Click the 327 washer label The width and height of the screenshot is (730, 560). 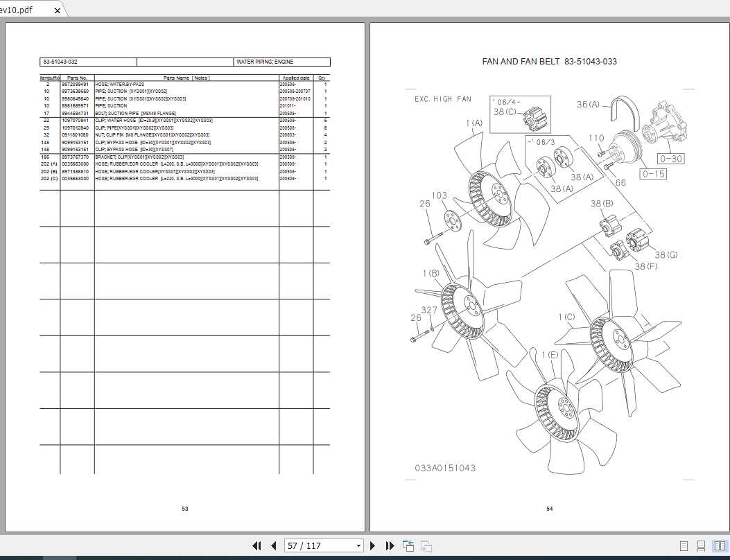pyautogui.click(x=429, y=310)
